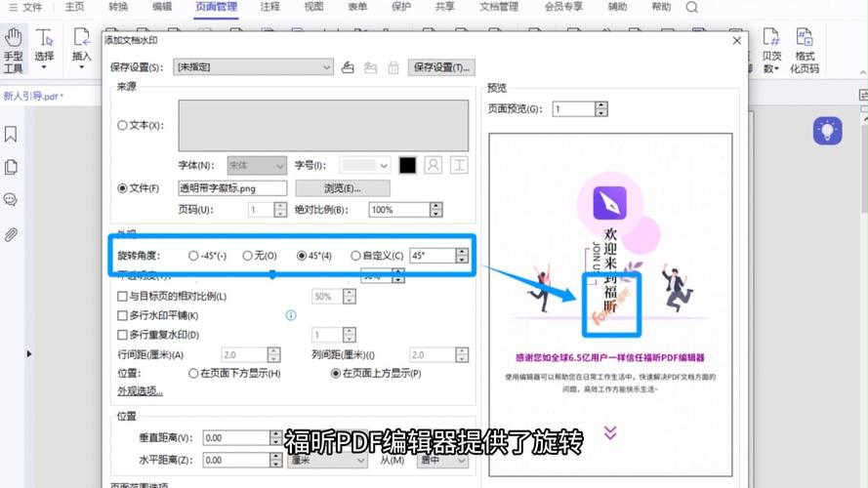Click the user profile icon beside color
The image size is (868, 488).
[x=433, y=165]
